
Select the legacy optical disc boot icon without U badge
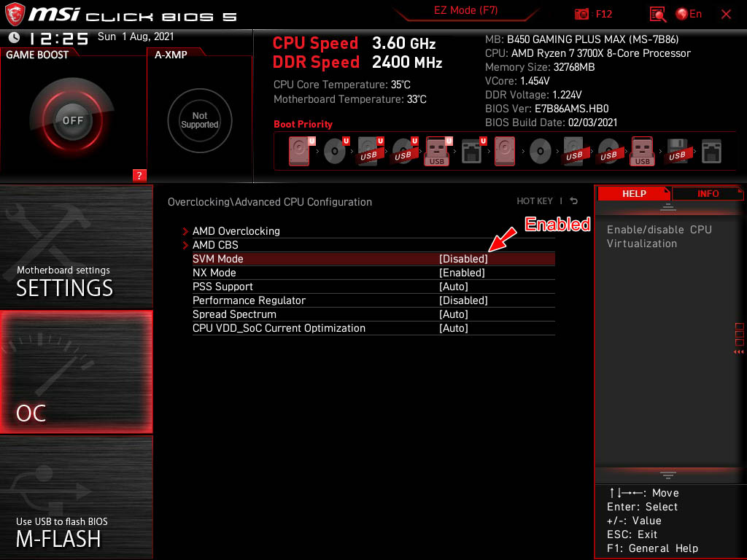coord(540,152)
